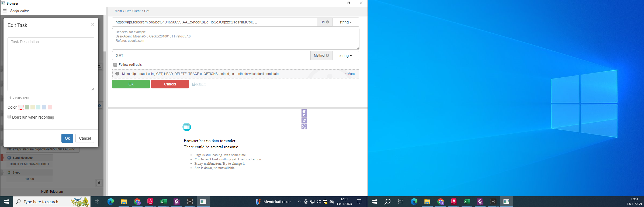
Task: Select the green task color swatch
Action: pyautogui.click(x=27, y=107)
